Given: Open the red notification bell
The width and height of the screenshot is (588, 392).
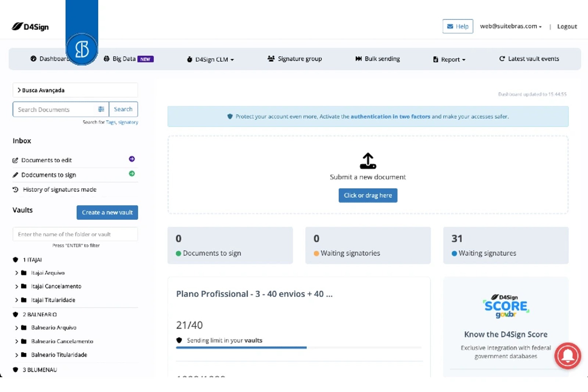Looking at the screenshot, I should pyautogui.click(x=568, y=355).
